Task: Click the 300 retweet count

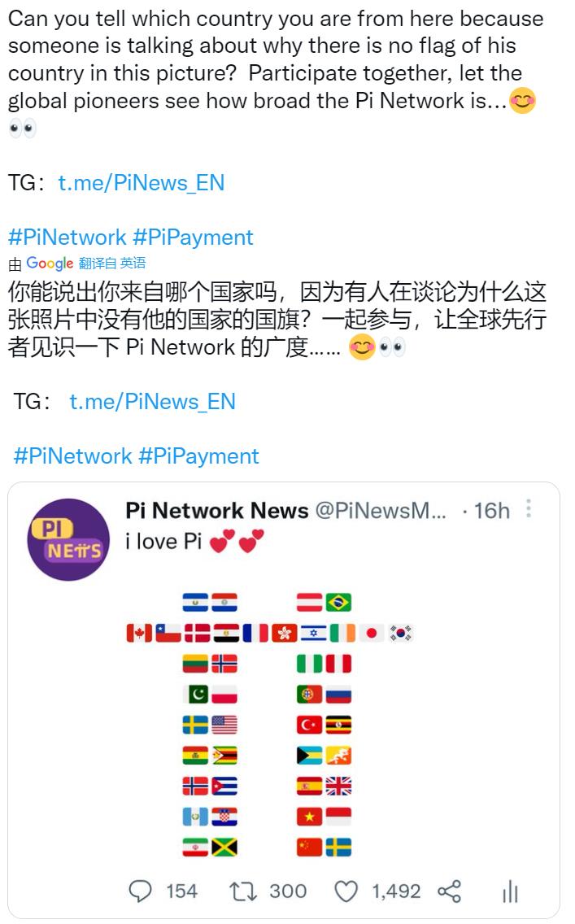Action: click(288, 891)
